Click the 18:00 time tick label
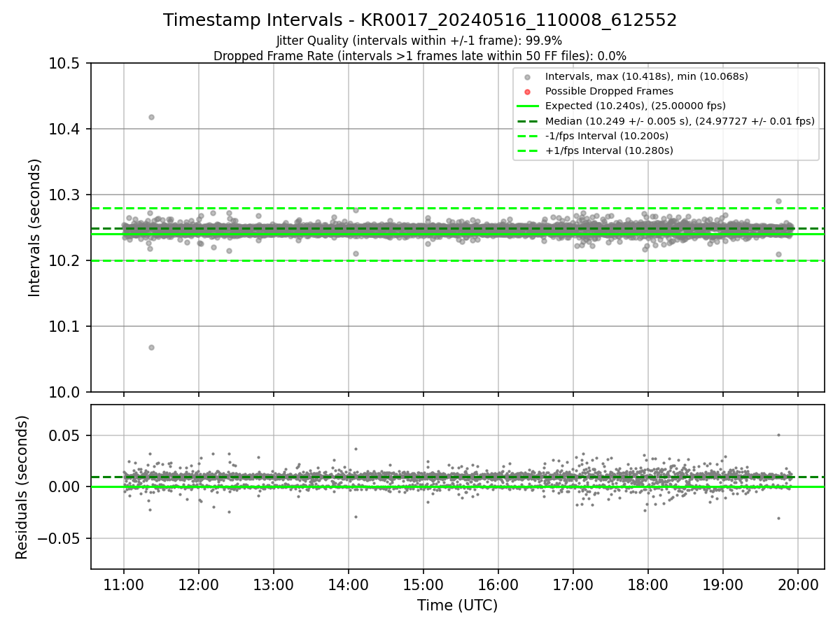The width and height of the screenshot is (840, 630). (648, 584)
